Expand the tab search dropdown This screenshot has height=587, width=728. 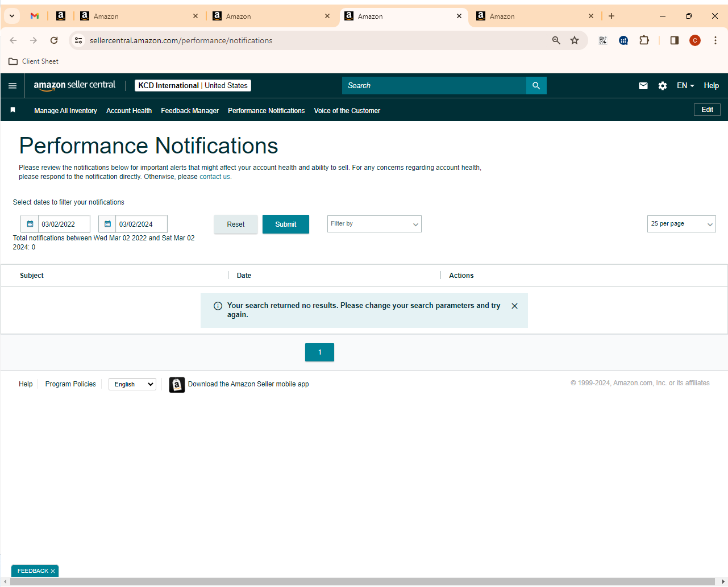(12, 16)
